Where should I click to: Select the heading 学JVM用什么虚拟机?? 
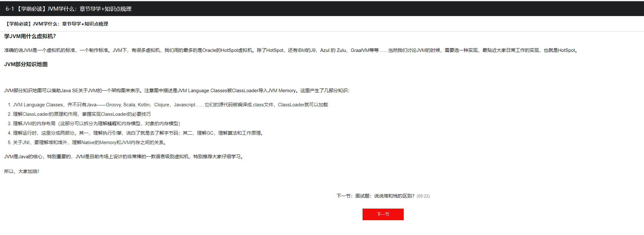click(30, 36)
